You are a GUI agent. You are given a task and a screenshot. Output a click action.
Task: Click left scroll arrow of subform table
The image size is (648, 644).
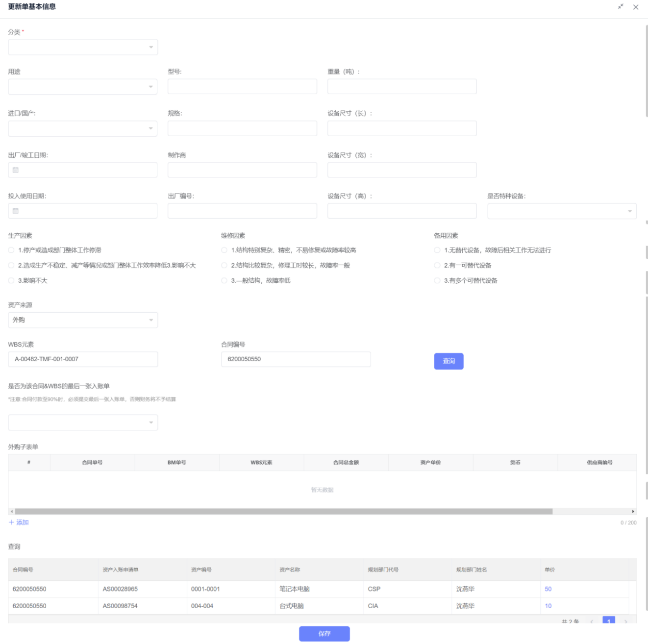(12, 511)
